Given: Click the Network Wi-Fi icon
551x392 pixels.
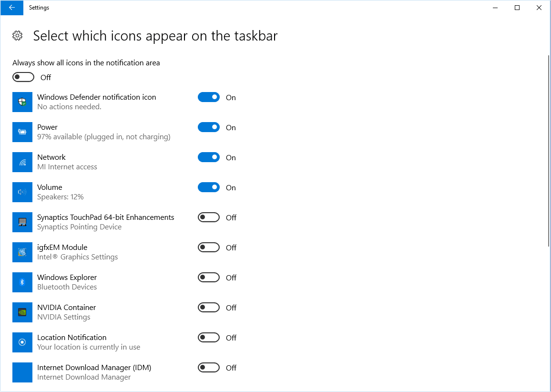Looking at the screenshot, I should 22,162.
